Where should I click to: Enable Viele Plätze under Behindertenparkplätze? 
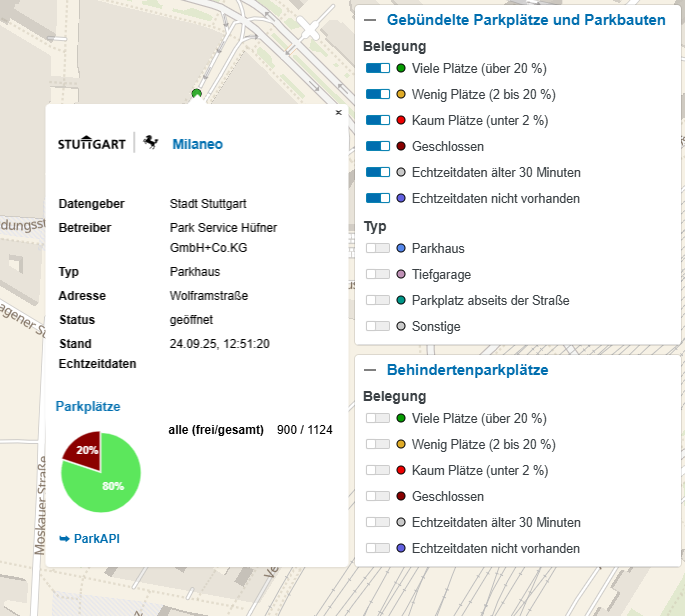378,418
